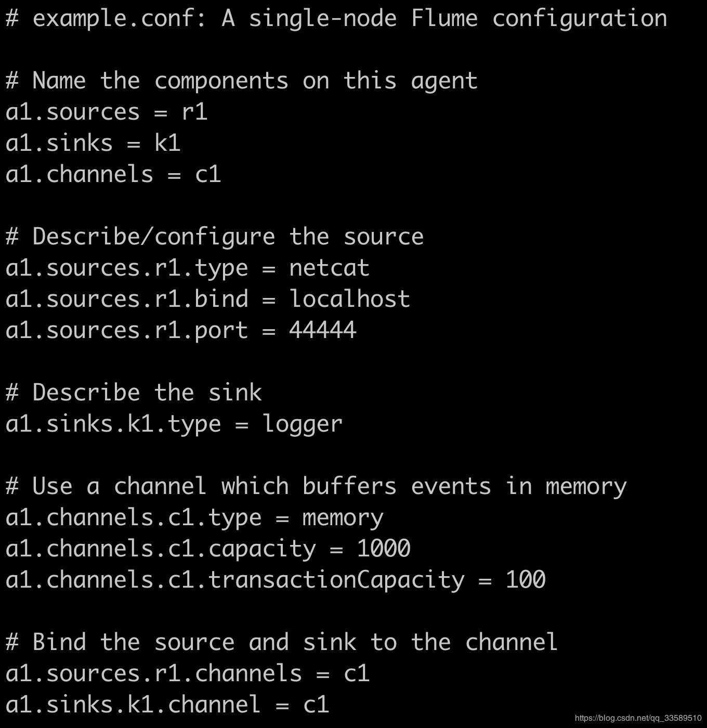Viewport: 707px width, 728px height.
Task: Click the transactionCapacity value 100
Action: click(x=525, y=580)
